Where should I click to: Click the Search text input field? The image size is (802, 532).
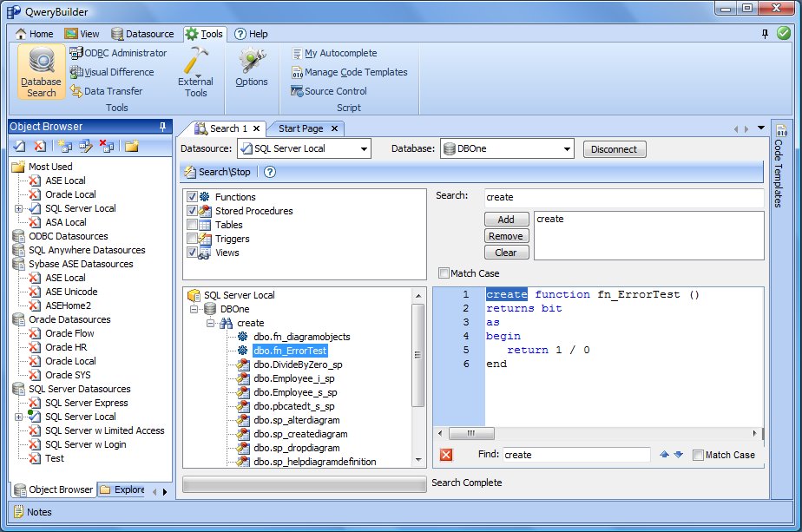[623, 197]
